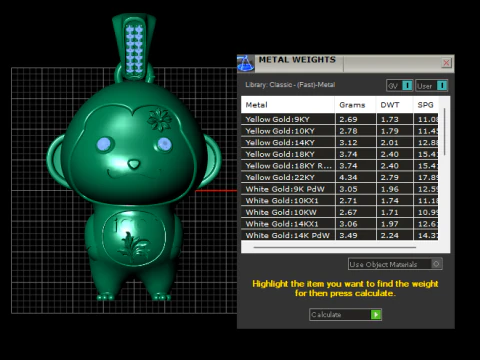Click the flower engraving on the monkey's forehead
The image size is (480, 360).
click(160, 119)
